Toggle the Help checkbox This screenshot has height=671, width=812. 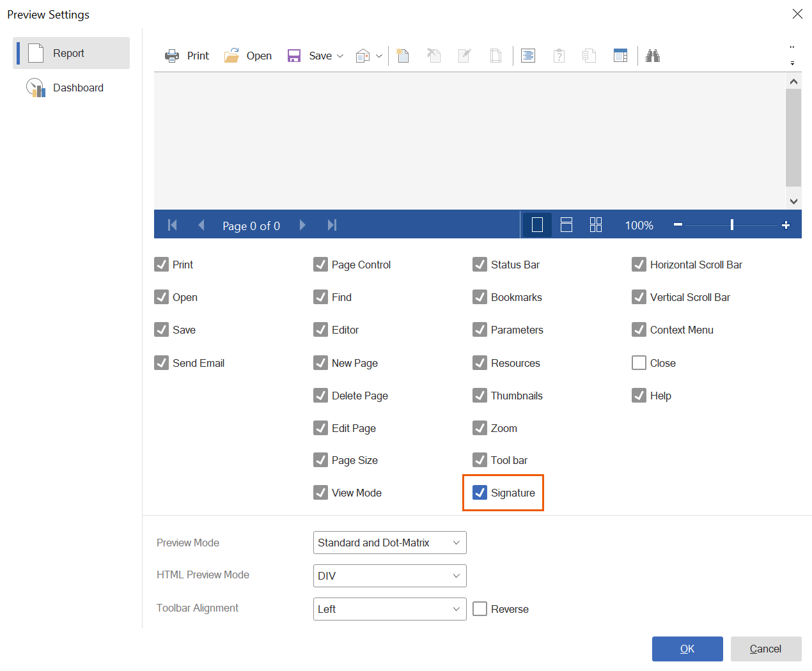[x=639, y=396]
